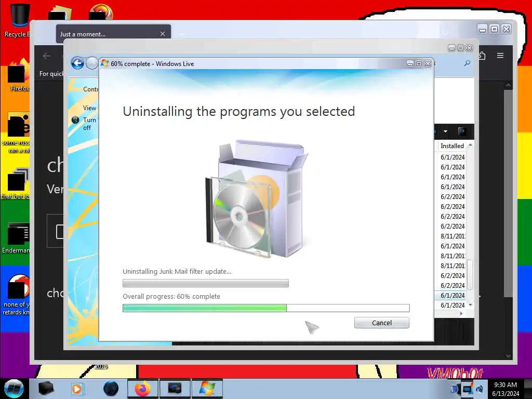This screenshot has height=399, width=532.
Task: Switch to the dark window taskbar button
Action: 175,389
